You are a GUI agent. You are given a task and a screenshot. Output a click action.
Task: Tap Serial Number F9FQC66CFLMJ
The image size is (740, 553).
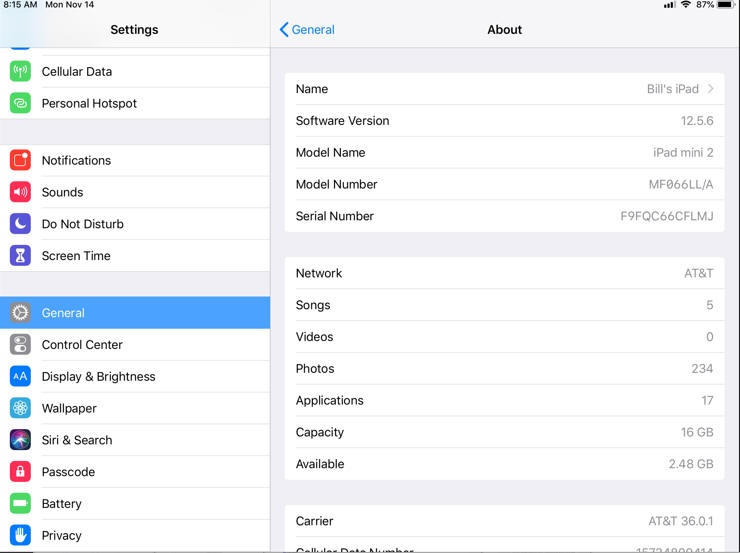click(667, 216)
